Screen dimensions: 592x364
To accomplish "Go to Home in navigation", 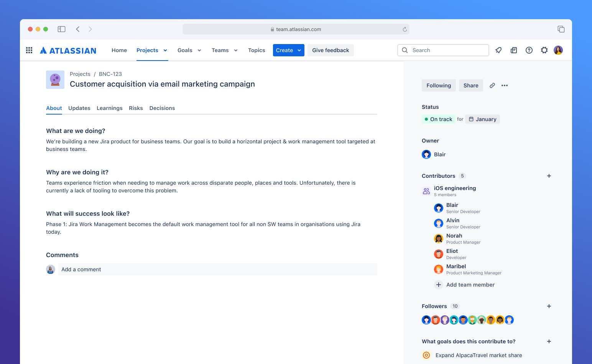I will 119,50.
